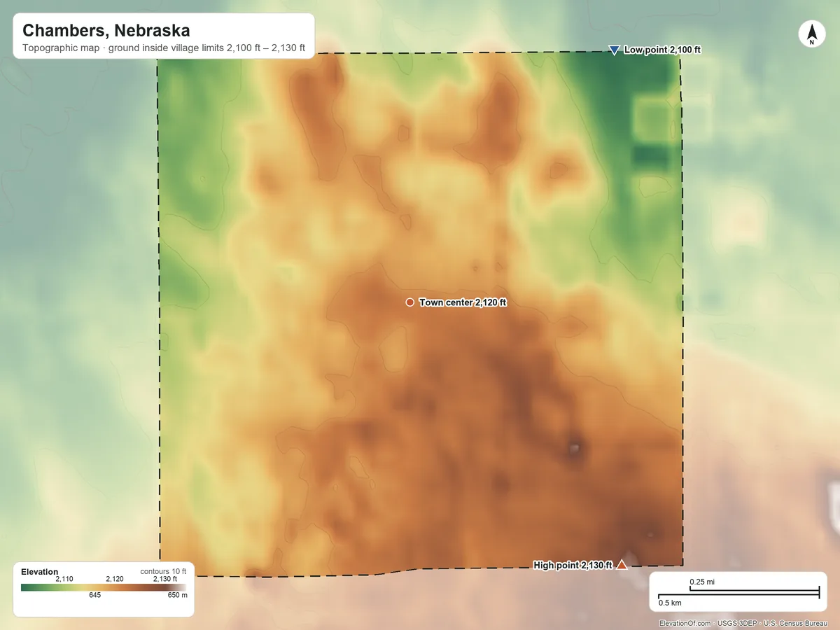Screen dimensions: 840x630
Task: Click the '0.25 mi' scale label
Action: (x=702, y=582)
